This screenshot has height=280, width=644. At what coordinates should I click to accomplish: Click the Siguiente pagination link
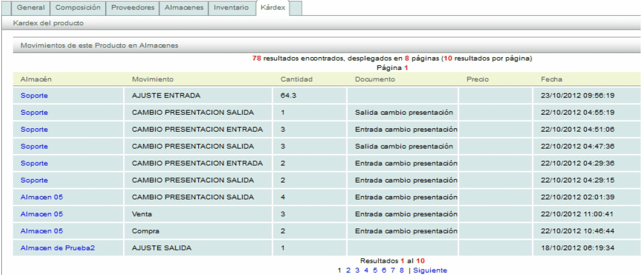pos(430,270)
